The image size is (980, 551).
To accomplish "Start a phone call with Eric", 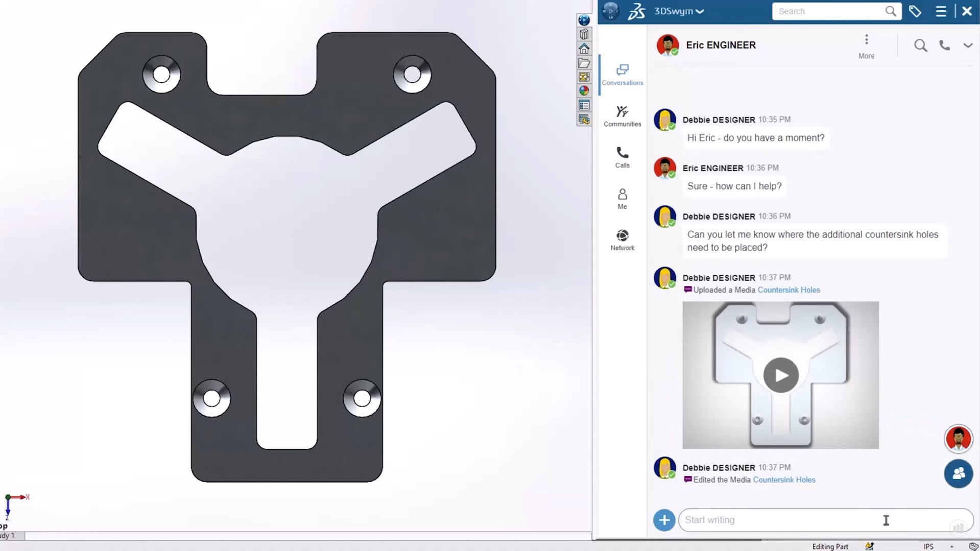I will (944, 45).
